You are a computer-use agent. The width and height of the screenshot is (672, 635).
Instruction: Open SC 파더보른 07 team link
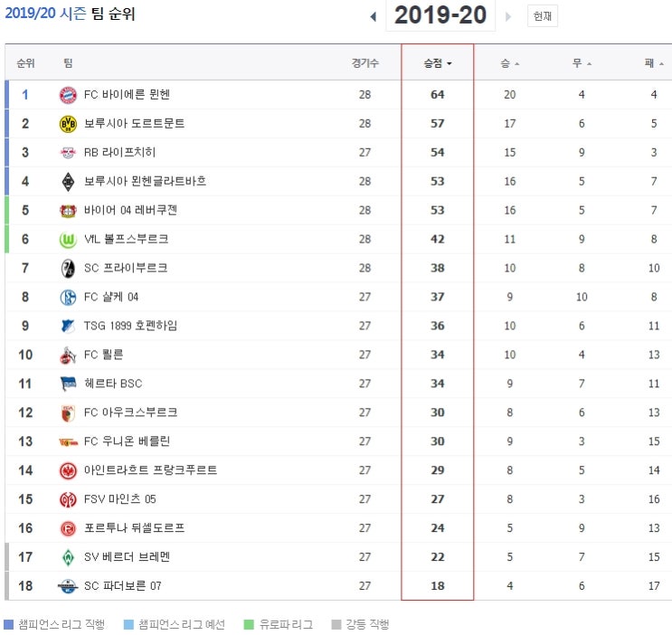[x=123, y=585]
